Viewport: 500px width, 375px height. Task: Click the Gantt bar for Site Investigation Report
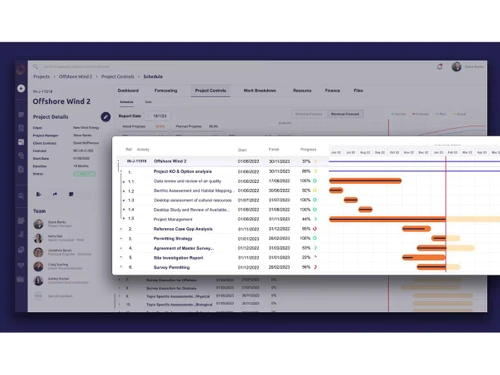(424, 257)
